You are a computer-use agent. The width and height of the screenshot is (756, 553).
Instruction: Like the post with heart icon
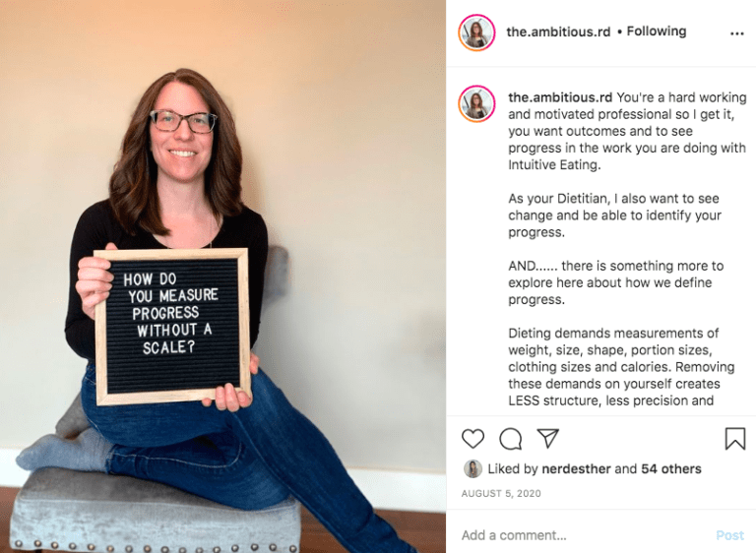coord(472,439)
